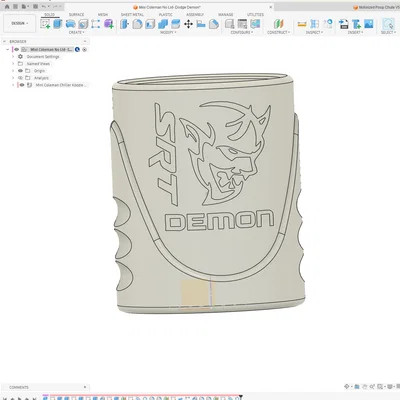Open the Change Parameters table icon
Image resolution: width=400 pixels, height=400 pixels.
242,24
